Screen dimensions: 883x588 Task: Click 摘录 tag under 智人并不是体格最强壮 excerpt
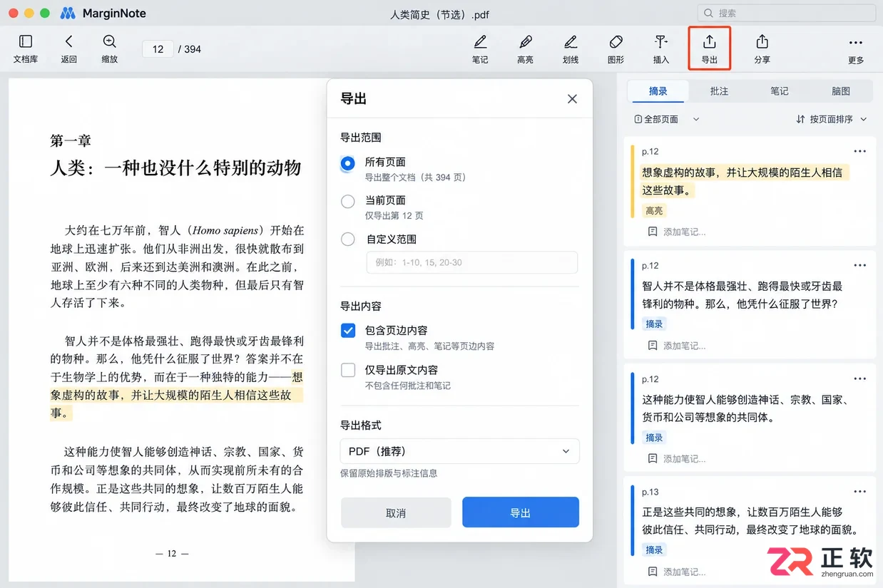tap(654, 324)
